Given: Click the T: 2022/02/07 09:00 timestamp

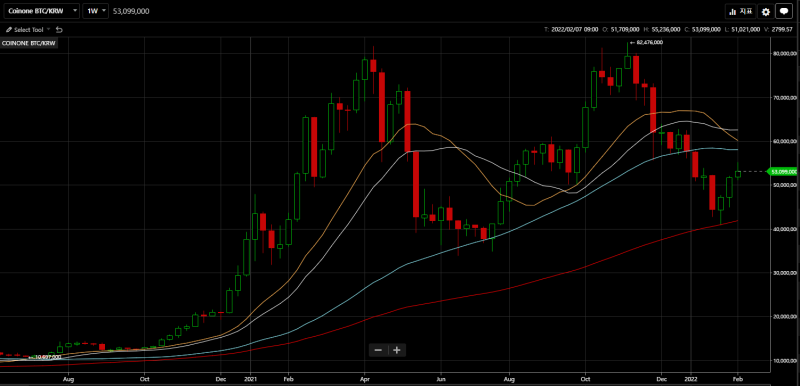Looking at the screenshot, I should [x=571, y=30].
